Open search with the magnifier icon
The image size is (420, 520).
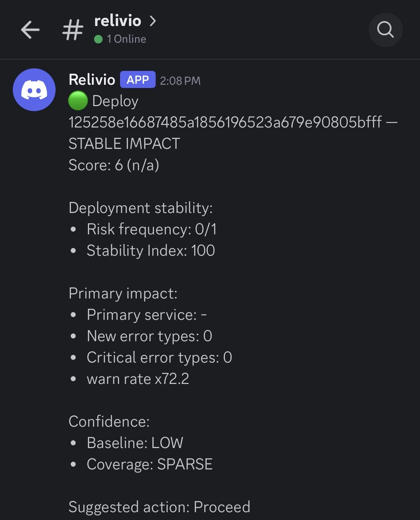point(386,30)
